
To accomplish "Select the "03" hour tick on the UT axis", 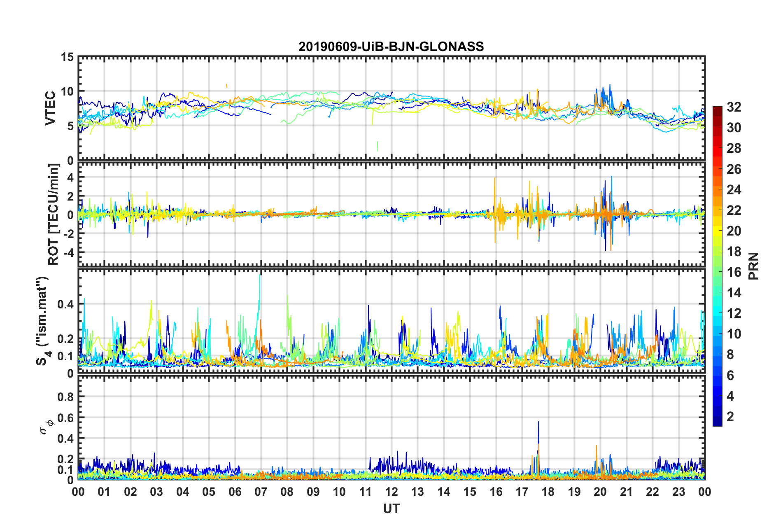I will pyautogui.click(x=156, y=492).
